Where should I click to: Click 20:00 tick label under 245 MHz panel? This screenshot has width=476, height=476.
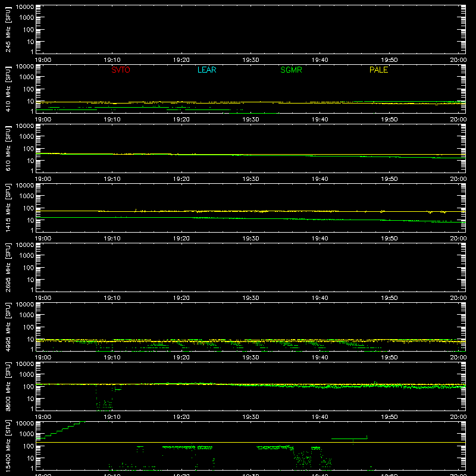[458, 60]
